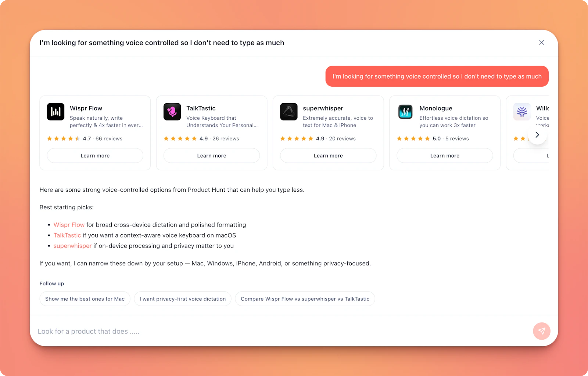Close the chat dialog with the X
The height and width of the screenshot is (376, 588).
541,42
